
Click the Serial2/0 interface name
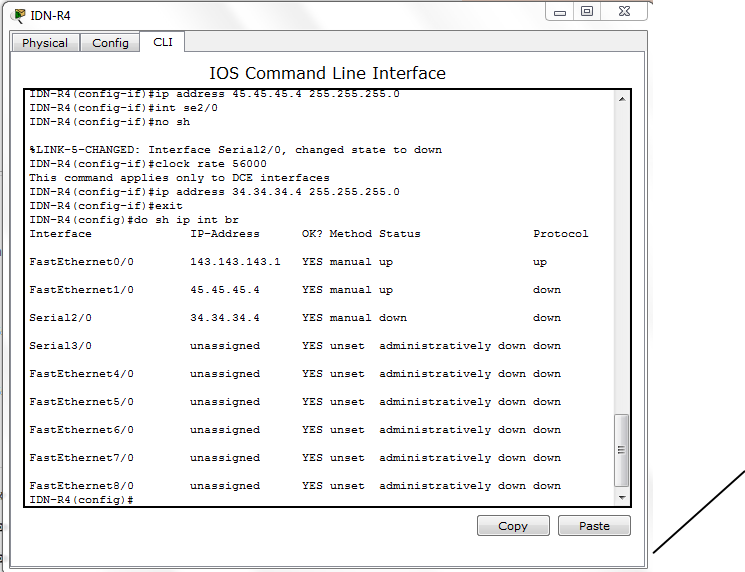(x=60, y=318)
